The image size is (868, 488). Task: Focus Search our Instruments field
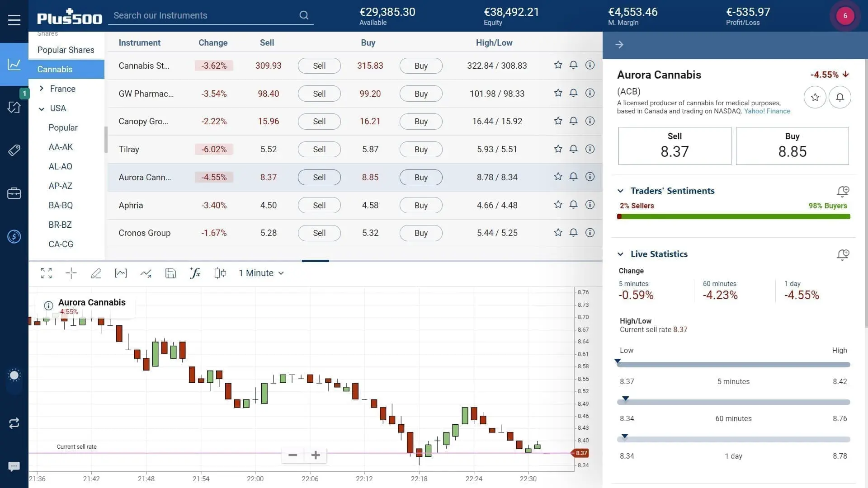[203, 15]
